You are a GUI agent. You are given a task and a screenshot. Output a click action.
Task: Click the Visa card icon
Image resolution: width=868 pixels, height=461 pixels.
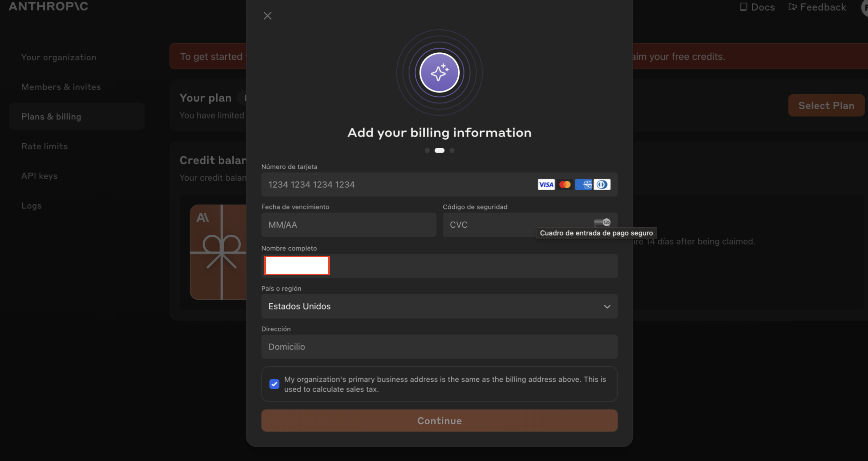click(x=546, y=185)
